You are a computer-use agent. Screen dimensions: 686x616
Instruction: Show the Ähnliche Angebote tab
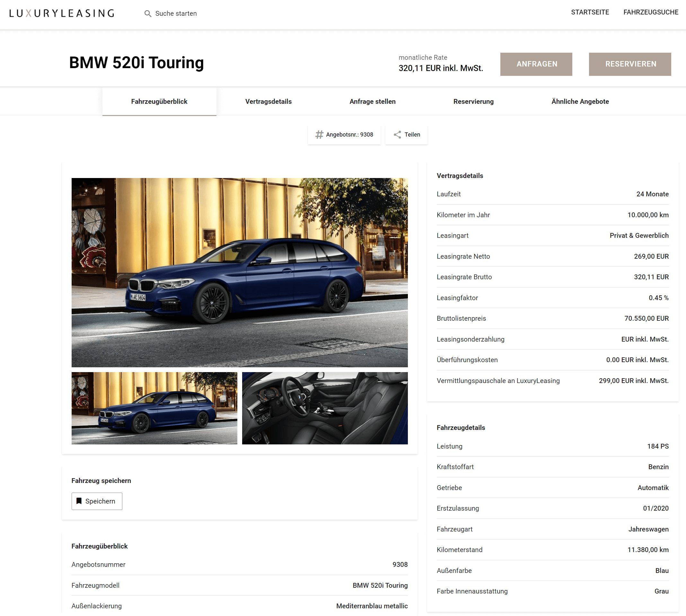pyautogui.click(x=580, y=102)
